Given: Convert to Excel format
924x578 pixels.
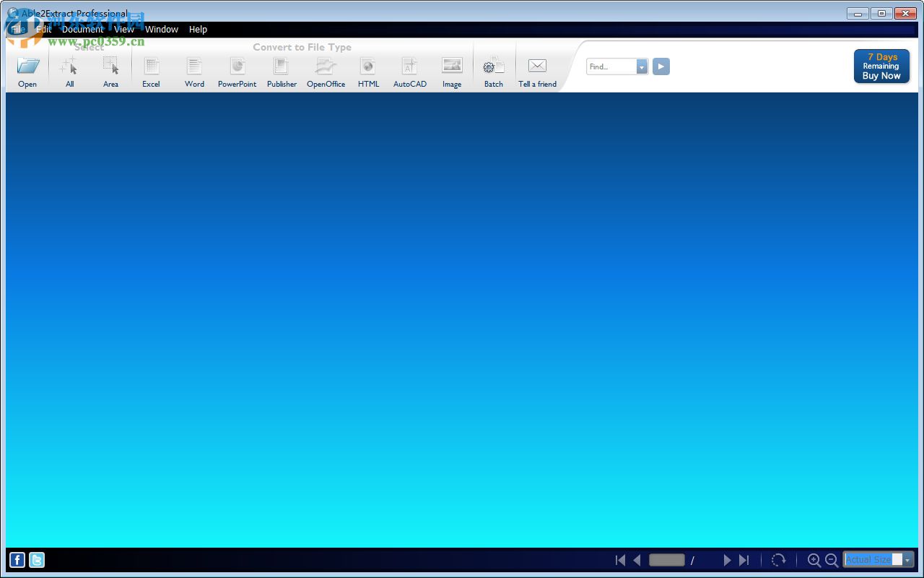Looking at the screenshot, I should [152, 66].
